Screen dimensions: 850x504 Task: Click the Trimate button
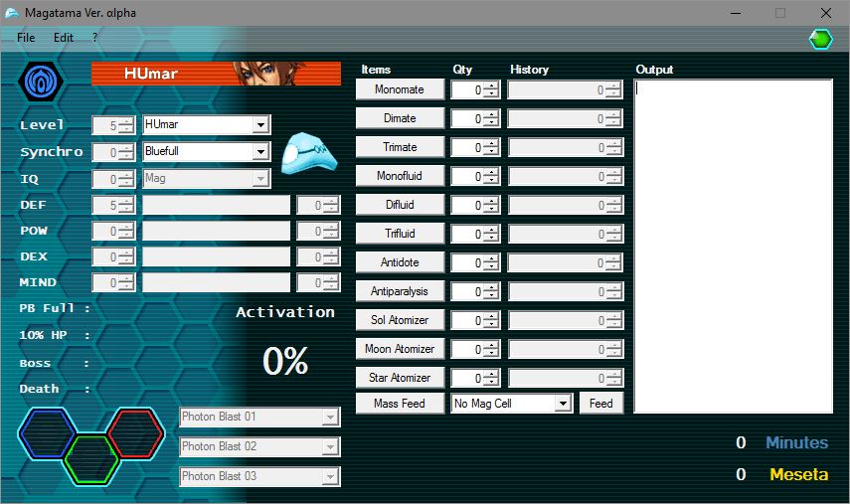pos(400,147)
